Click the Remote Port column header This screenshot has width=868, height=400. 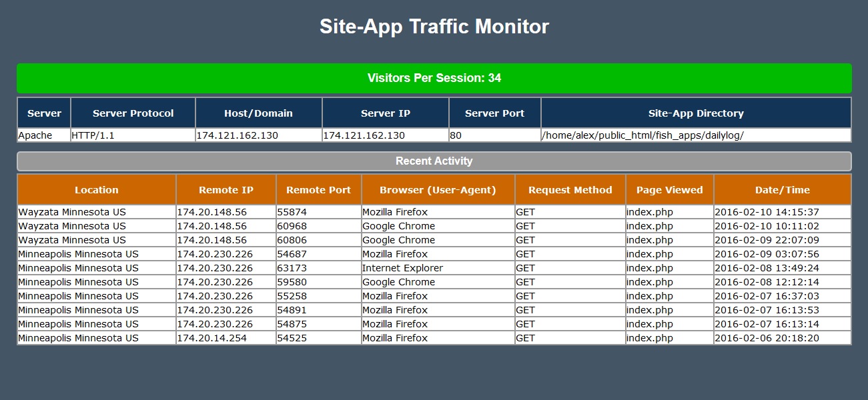318,189
